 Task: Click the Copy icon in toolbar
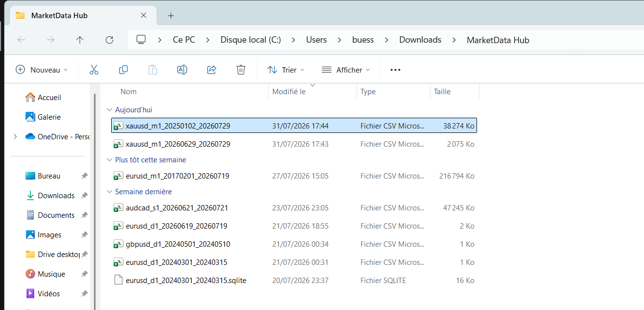click(x=123, y=70)
